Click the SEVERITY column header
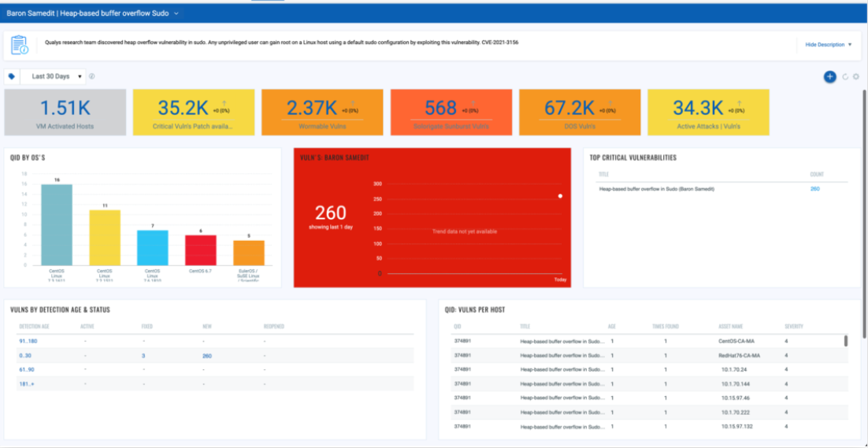 pos(794,326)
